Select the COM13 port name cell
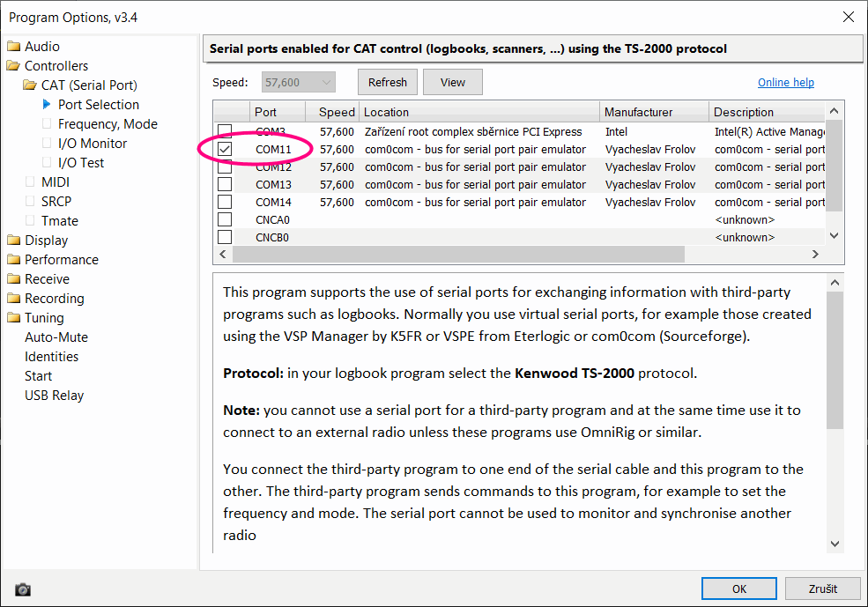 [x=273, y=184]
